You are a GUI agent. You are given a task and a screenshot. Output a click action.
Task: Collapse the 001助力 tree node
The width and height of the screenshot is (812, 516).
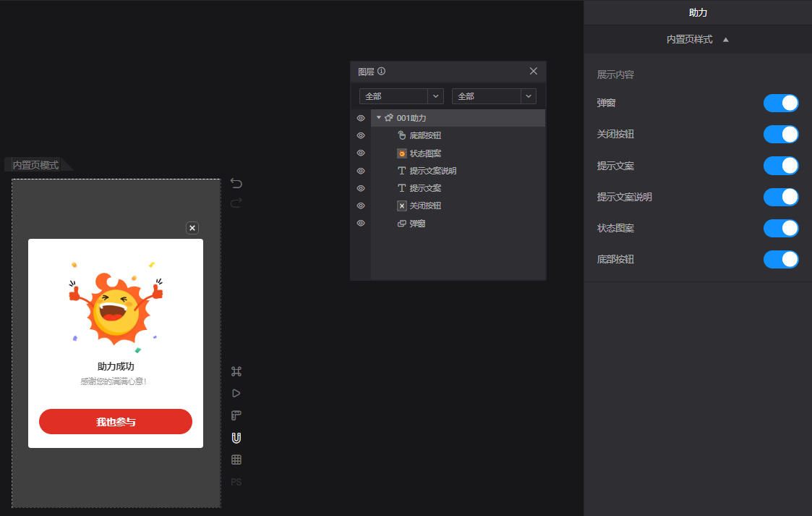click(379, 118)
